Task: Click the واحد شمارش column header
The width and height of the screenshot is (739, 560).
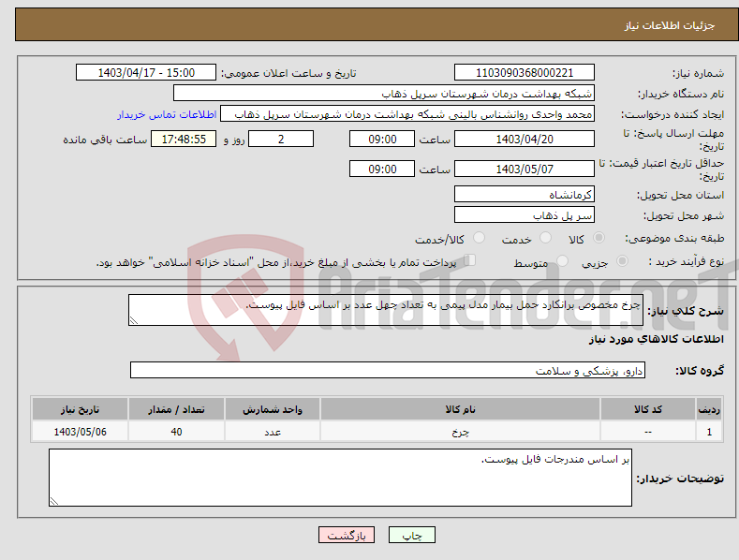Action: 273,409
